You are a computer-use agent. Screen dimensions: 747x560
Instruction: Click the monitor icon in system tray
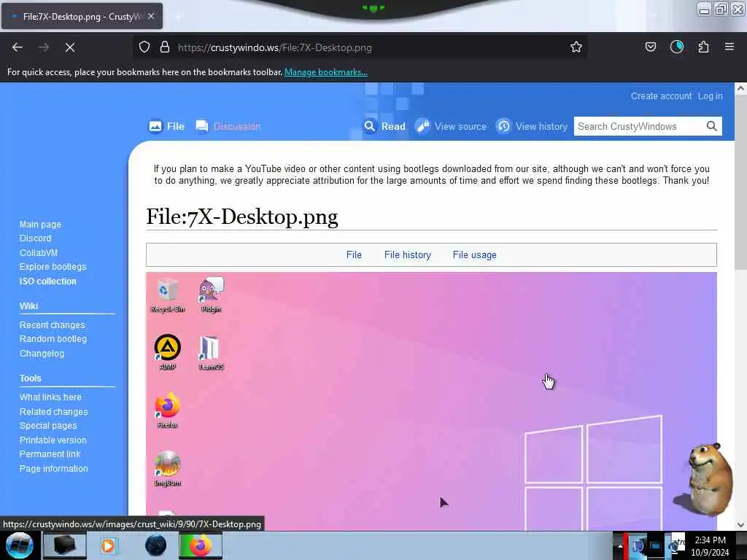[656, 547]
